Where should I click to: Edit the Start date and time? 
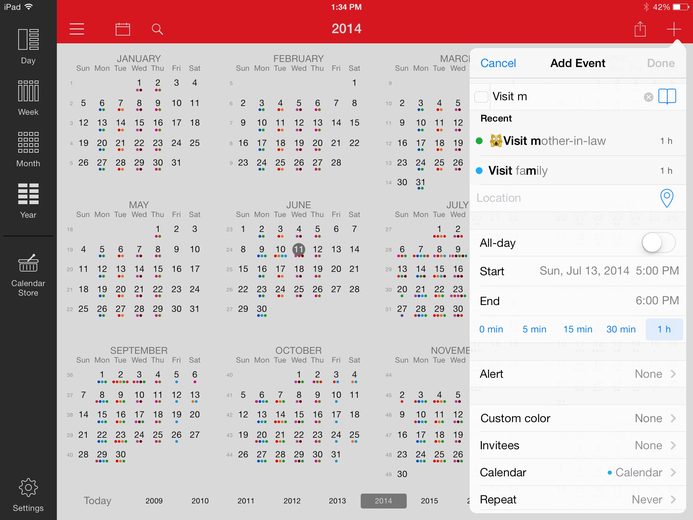(578, 271)
